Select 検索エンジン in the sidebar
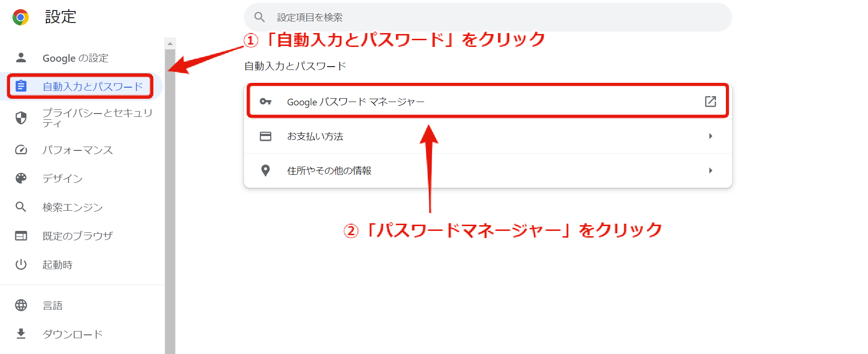This screenshot has width=868, height=354. pos(73,207)
